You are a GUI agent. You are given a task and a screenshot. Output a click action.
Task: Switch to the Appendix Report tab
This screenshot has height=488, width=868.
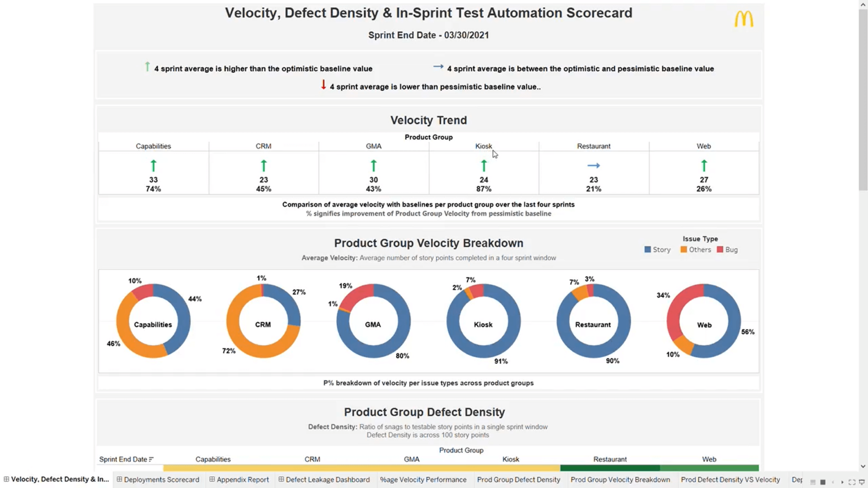243,480
